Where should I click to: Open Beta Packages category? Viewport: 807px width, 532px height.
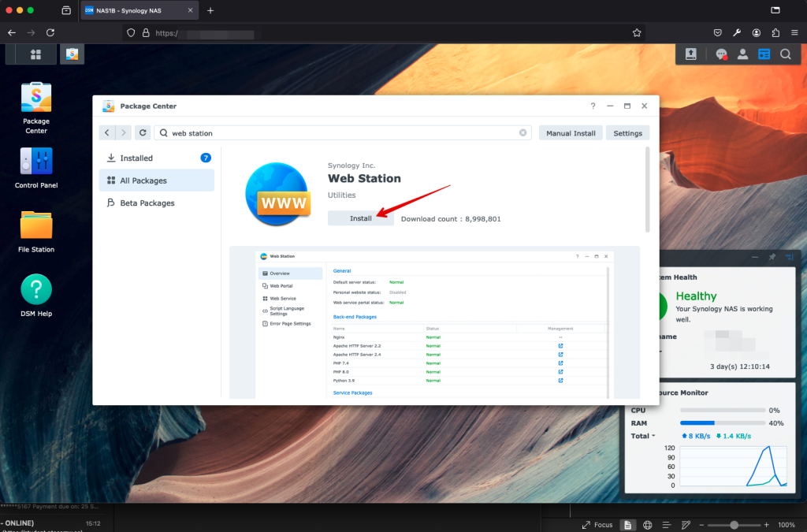click(157, 203)
